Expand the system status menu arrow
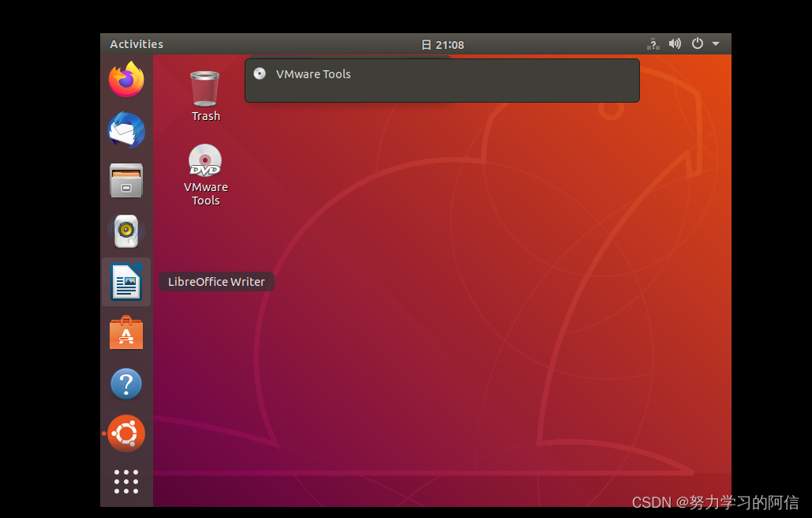The image size is (812, 518). coord(716,44)
